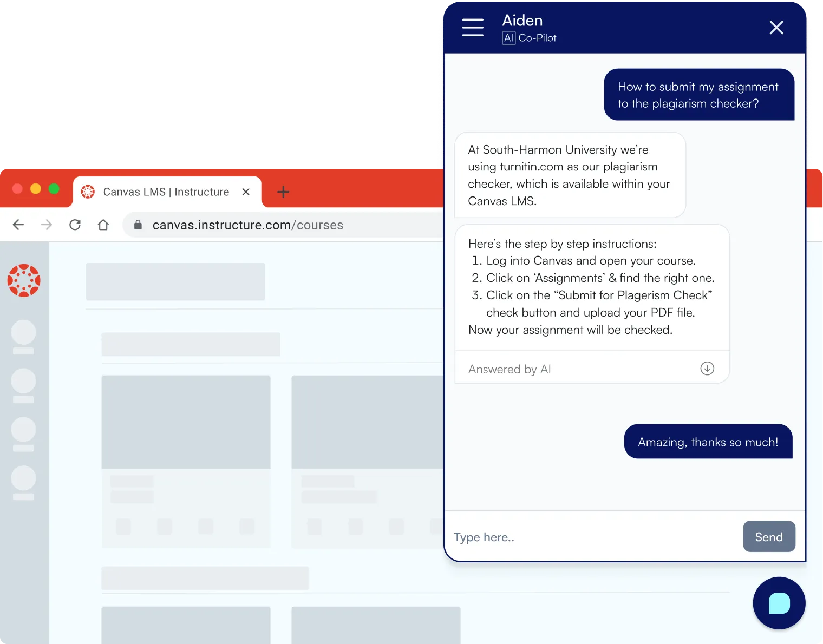Open the hamburger menu in Aiden chat
823x644 pixels.
coord(472,27)
